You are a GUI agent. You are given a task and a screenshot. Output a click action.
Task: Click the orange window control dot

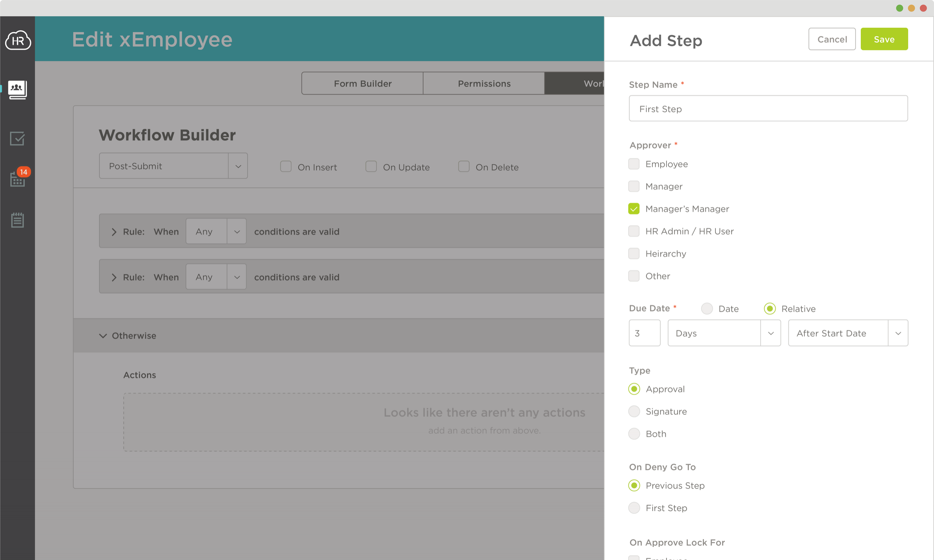click(x=911, y=8)
